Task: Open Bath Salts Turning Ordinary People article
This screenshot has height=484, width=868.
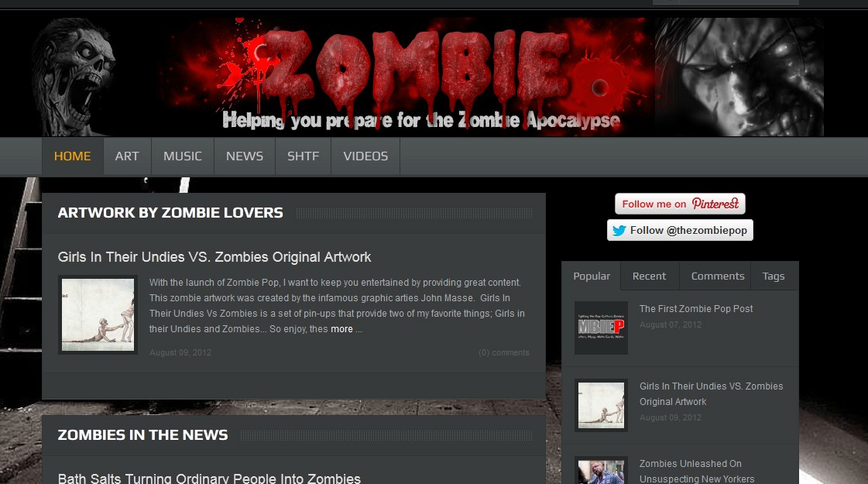Action: pyautogui.click(x=209, y=479)
